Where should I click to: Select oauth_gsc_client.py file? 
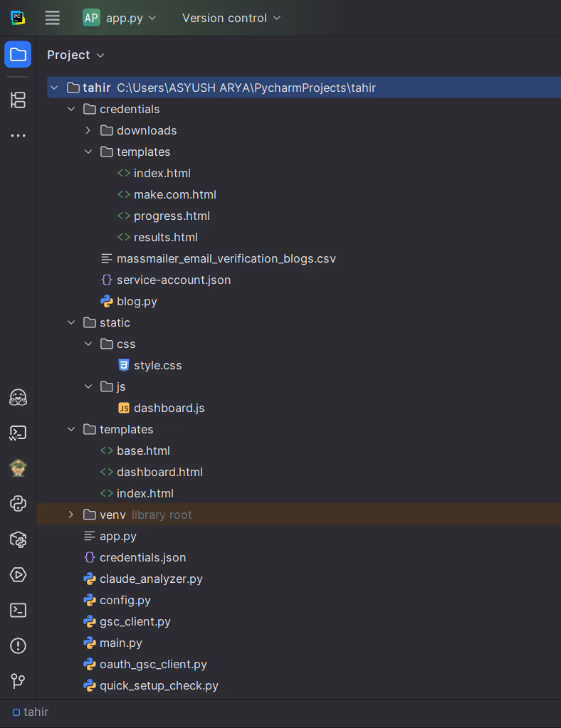[153, 665]
